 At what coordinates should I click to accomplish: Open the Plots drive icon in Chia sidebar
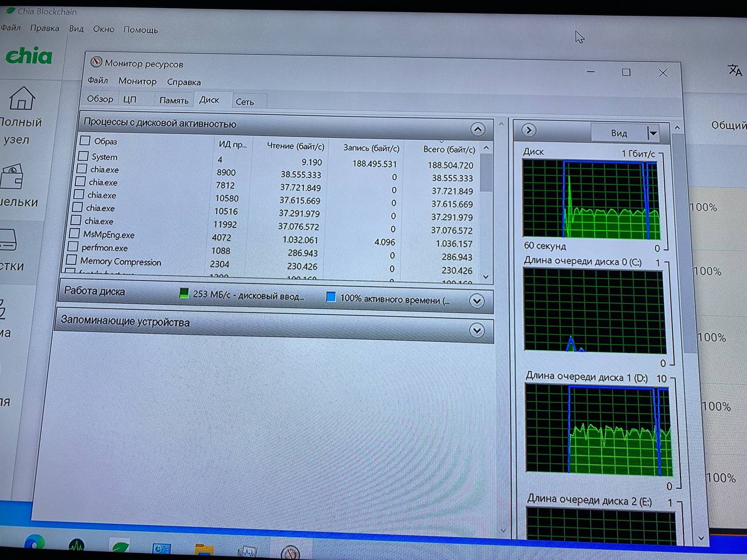(x=9, y=239)
